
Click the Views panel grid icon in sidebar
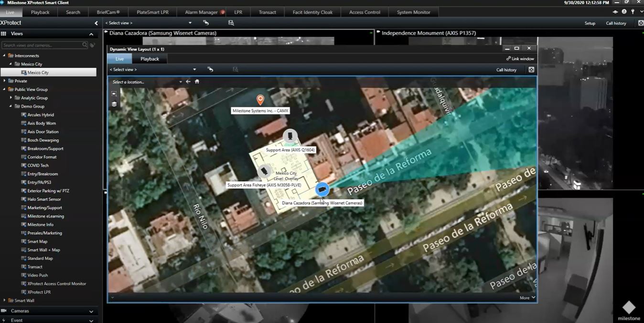[x=4, y=33]
